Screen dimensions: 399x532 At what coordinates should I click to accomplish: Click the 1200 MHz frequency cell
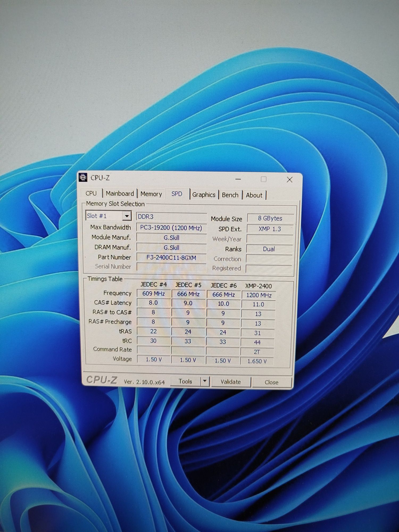259,295
